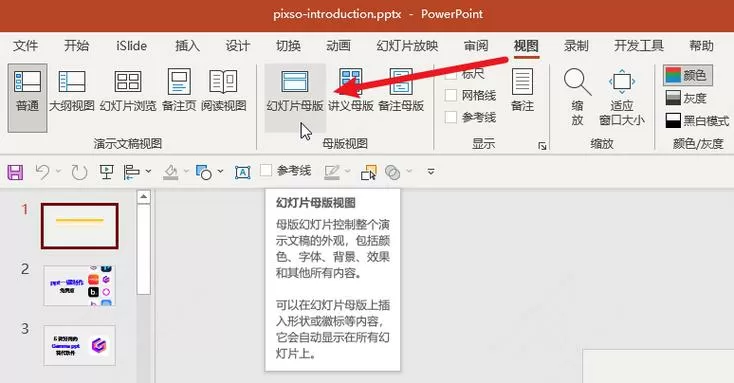734x383 pixels.
Task: Click the shape outline pen icon
Action: click(x=332, y=172)
